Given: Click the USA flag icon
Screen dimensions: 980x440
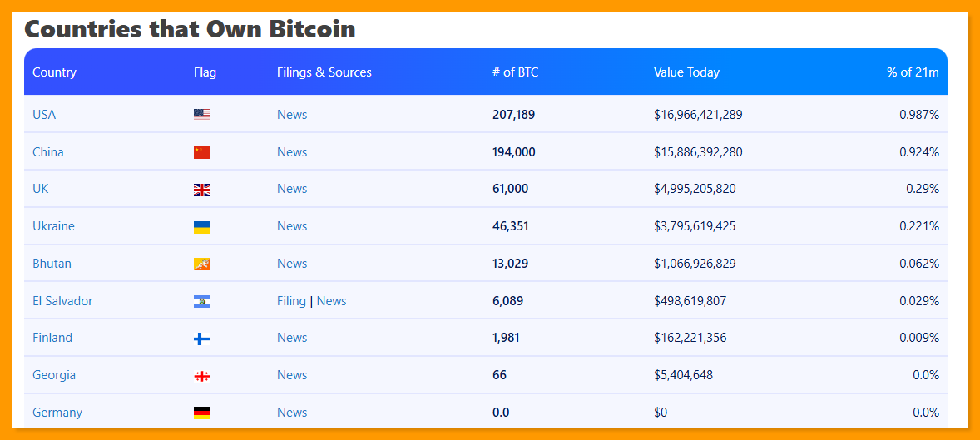Looking at the screenshot, I should coord(202,115).
